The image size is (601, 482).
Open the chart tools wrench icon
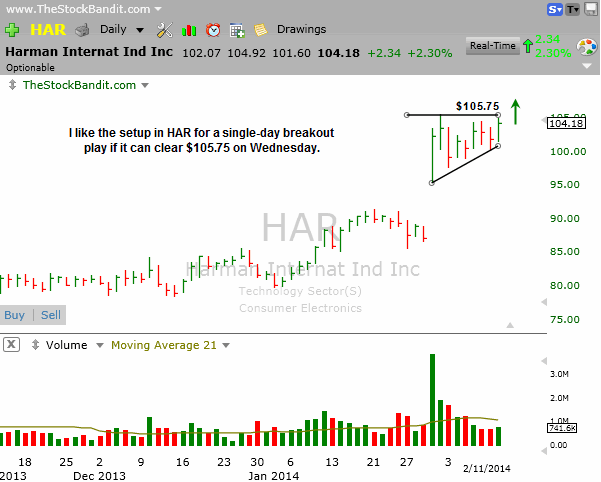pyautogui.click(x=166, y=30)
